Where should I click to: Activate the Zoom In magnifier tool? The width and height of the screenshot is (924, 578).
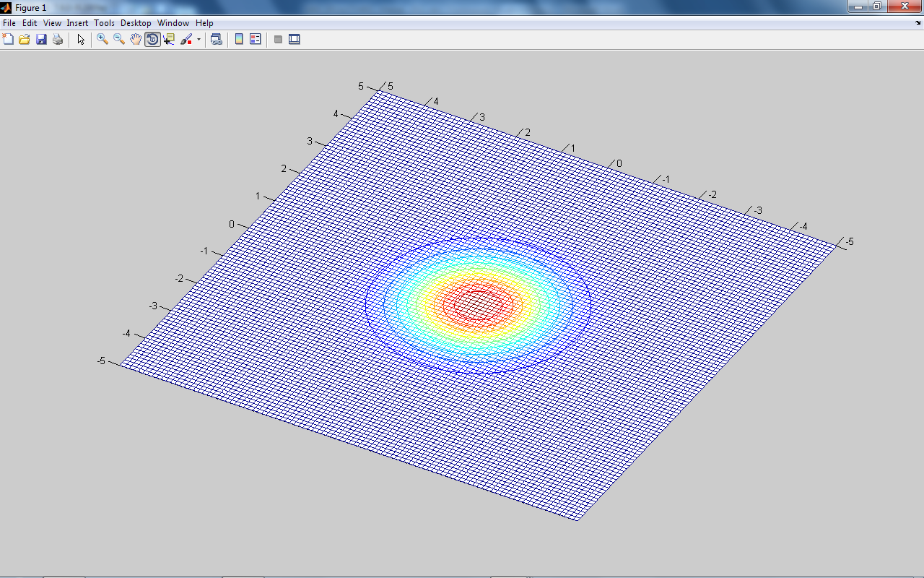[x=103, y=39]
